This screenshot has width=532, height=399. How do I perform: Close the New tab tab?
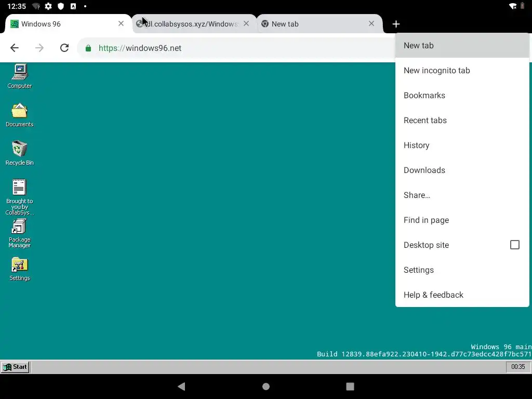(371, 23)
